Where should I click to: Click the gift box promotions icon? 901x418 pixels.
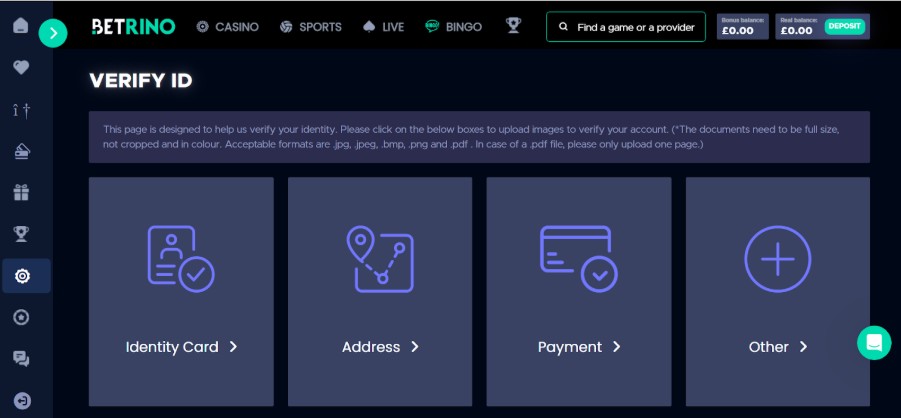(x=21, y=192)
